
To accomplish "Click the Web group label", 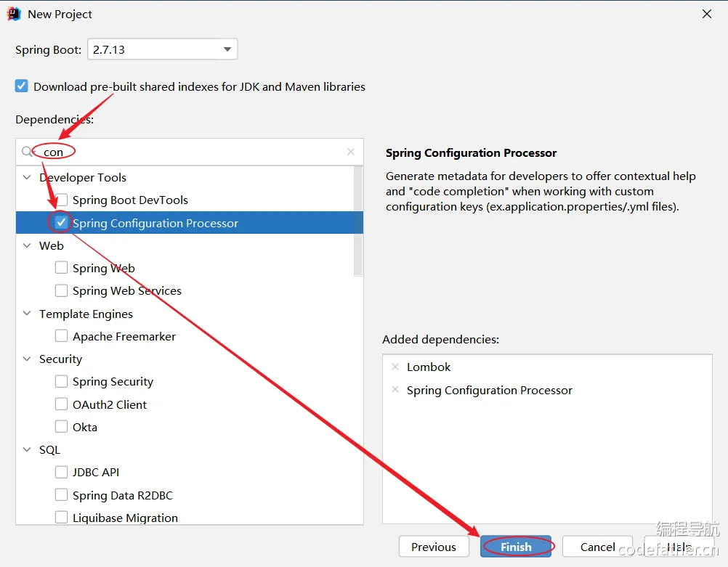I will [51, 245].
